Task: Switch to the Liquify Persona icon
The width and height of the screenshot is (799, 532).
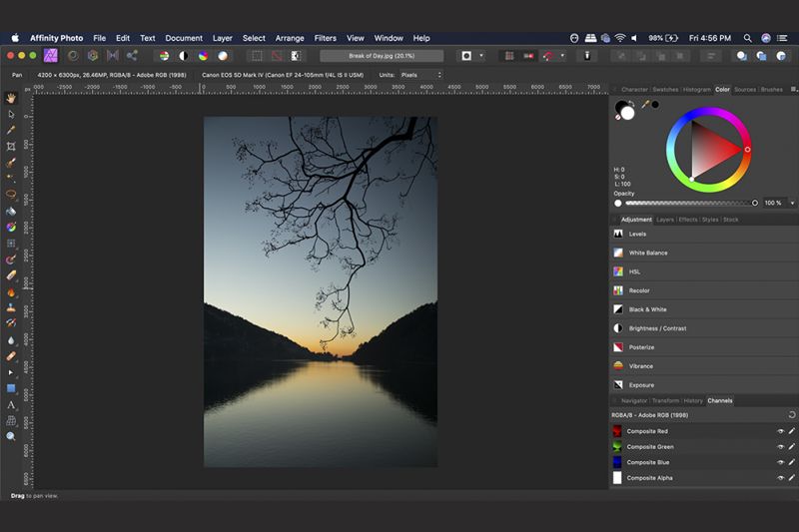Action: (x=73, y=56)
